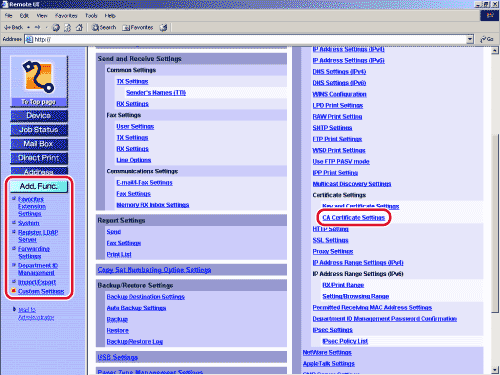Viewport: 500px width, 375px height.
Task: Click the Go button beside the address bar
Action: pyautogui.click(x=487, y=39)
